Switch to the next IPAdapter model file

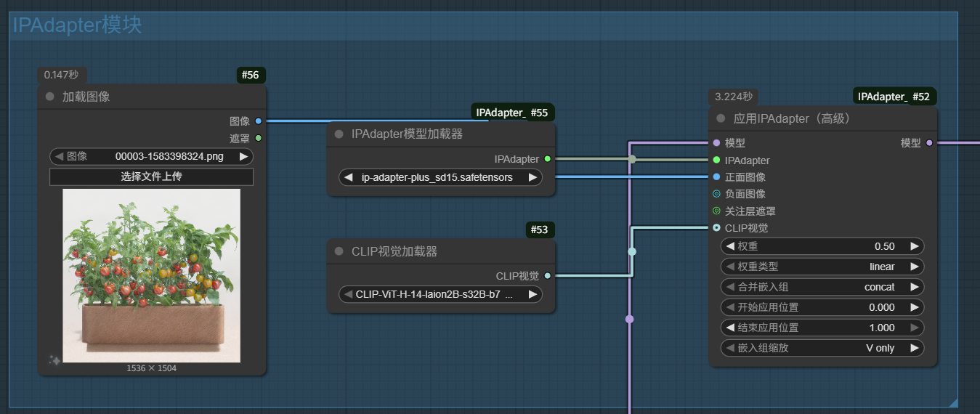(x=532, y=177)
